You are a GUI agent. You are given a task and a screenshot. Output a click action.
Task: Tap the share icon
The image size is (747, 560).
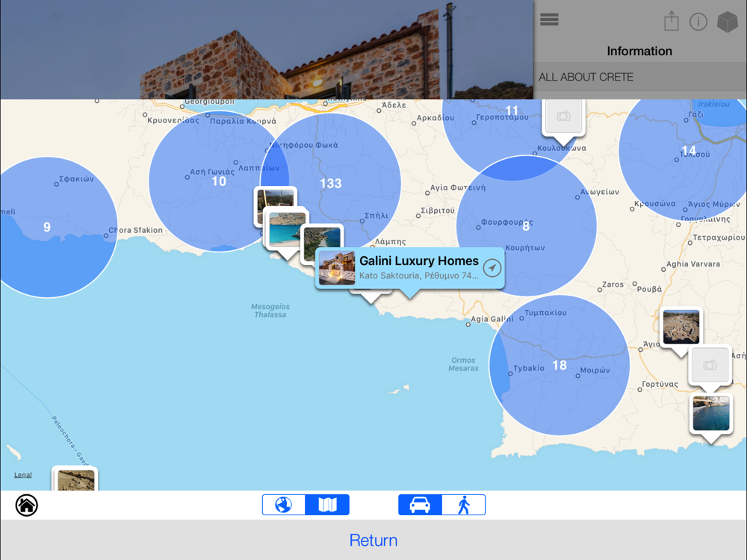(x=672, y=21)
